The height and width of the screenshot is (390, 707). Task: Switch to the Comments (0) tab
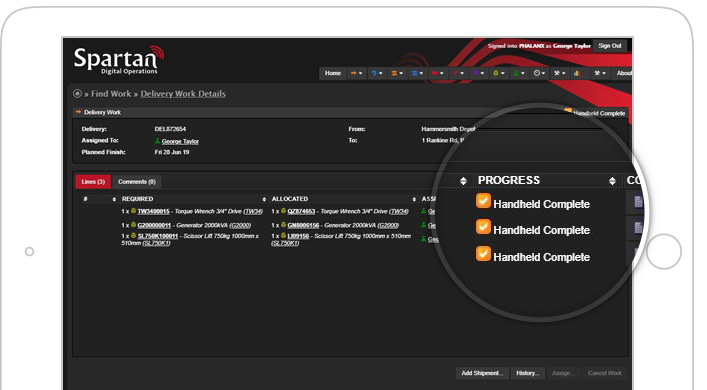pos(137,182)
